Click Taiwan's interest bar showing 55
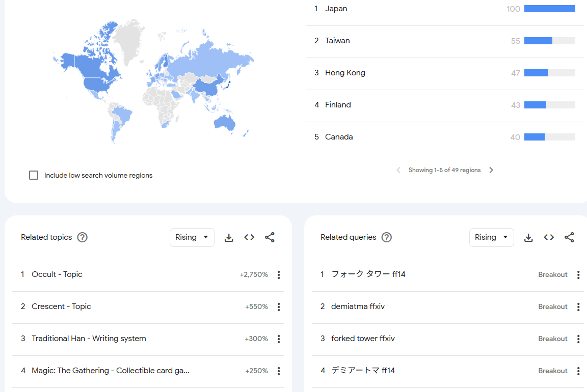 (550, 41)
